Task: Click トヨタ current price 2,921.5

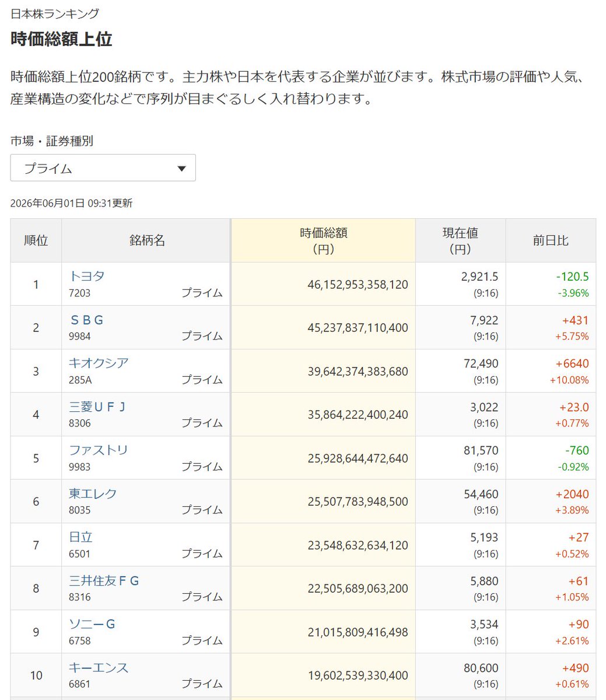Action: (479, 276)
